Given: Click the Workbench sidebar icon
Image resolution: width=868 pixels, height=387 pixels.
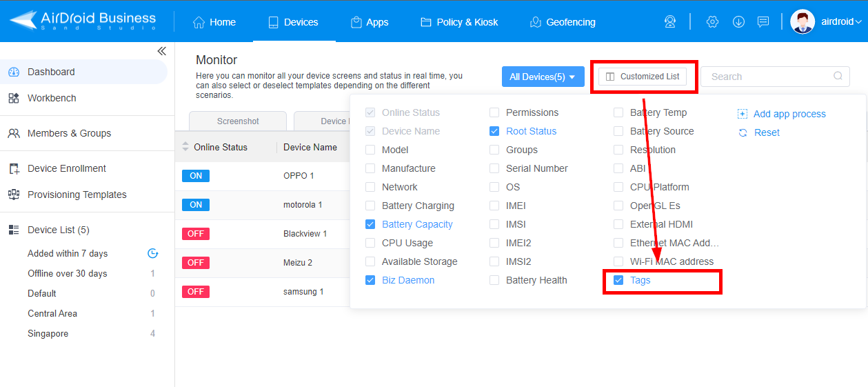Looking at the screenshot, I should pyautogui.click(x=14, y=98).
